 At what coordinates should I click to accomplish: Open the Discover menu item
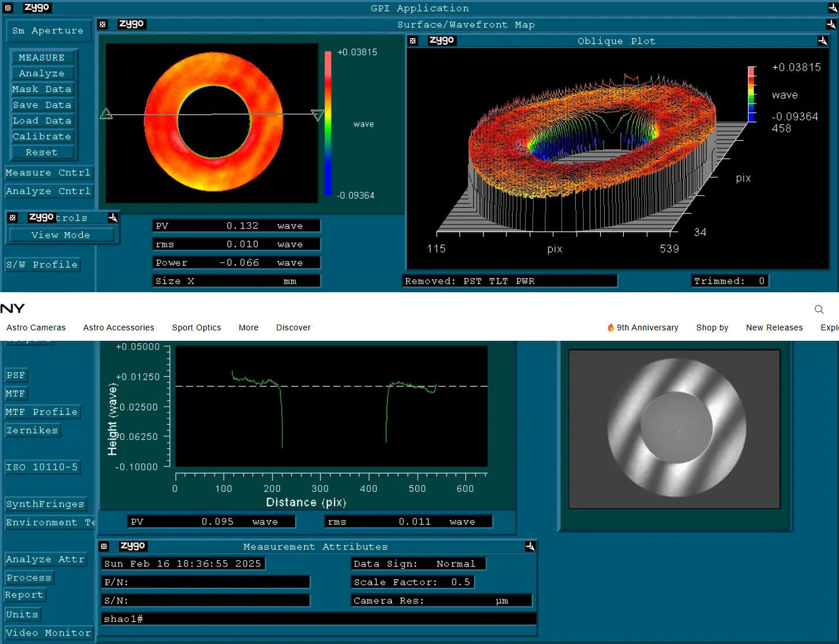click(x=293, y=327)
